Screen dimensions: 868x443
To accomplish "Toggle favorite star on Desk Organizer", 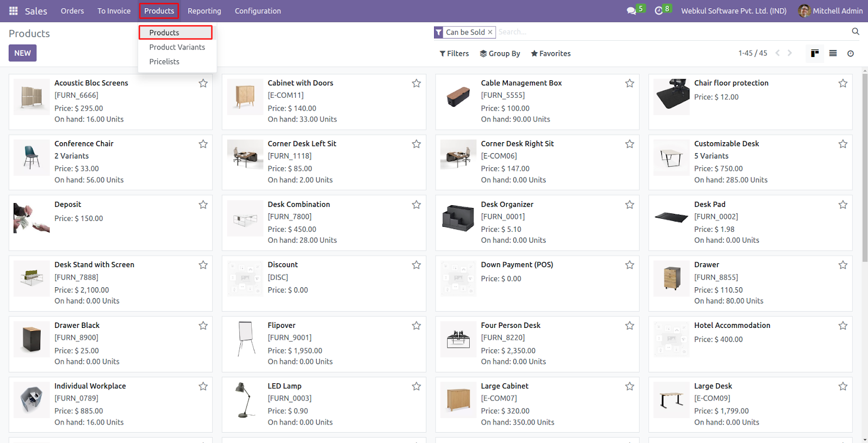I will point(629,205).
